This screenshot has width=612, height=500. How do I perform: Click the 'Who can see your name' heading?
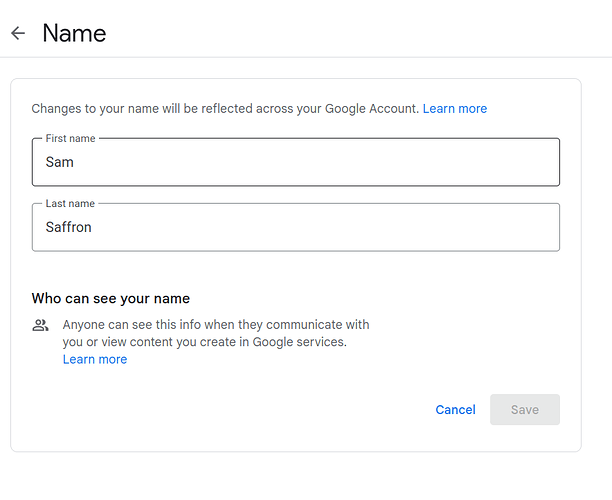click(111, 299)
